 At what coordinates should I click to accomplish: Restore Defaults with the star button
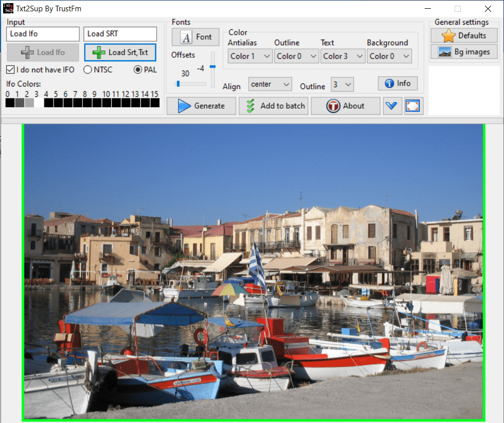point(464,36)
